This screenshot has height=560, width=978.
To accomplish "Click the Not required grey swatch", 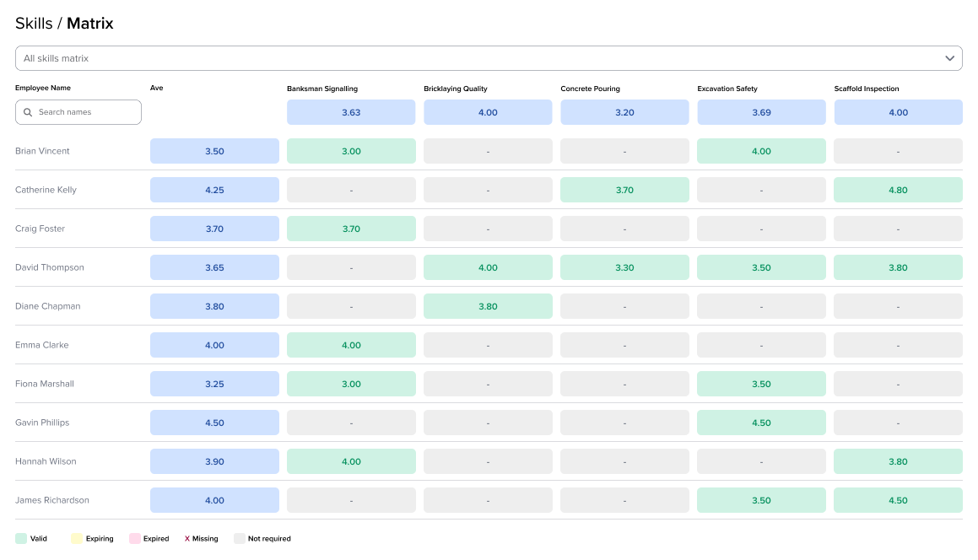I will 240,538.
